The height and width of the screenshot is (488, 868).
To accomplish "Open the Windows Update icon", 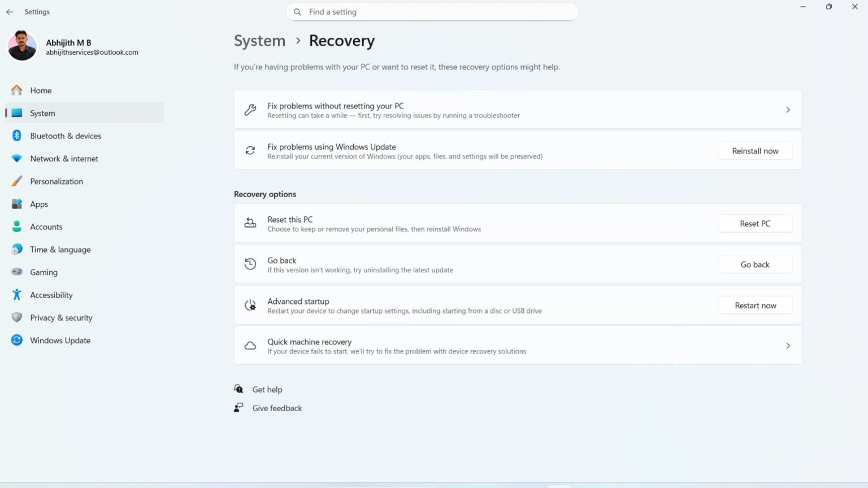I will pyautogui.click(x=16, y=340).
